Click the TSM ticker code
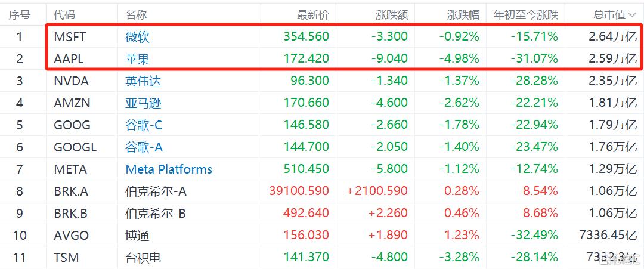The width and height of the screenshot is (644, 269). click(66, 258)
